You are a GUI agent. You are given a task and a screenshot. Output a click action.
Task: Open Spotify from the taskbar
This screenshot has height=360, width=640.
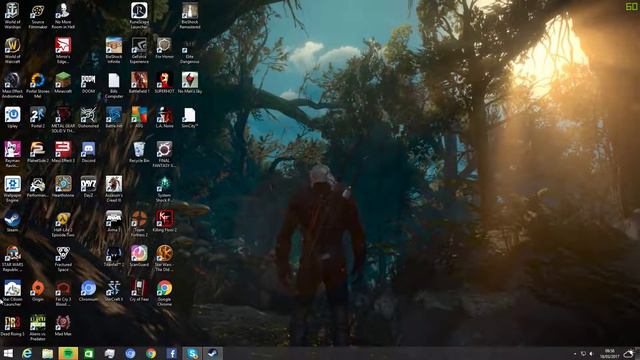click(68, 353)
